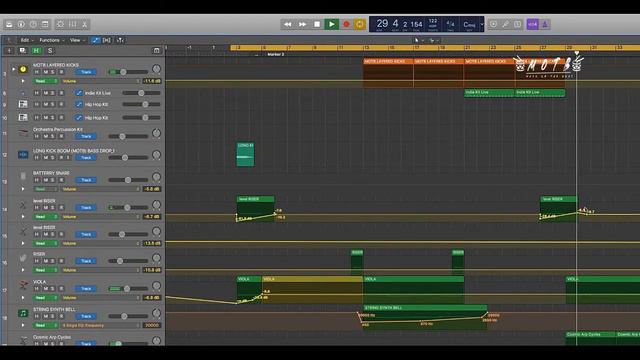Click the Track button on STRING SYNTH BELL
This screenshot has width=640, height=360.
pos(86,316)
